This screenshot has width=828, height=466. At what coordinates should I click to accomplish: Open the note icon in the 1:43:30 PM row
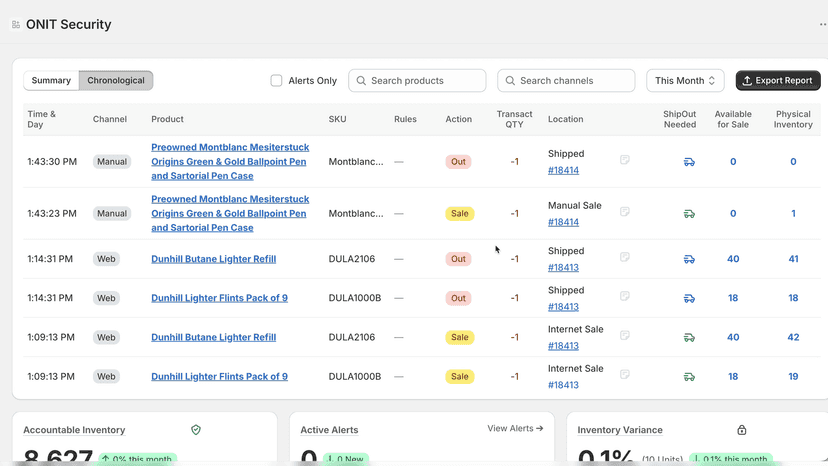pos(625,160)
